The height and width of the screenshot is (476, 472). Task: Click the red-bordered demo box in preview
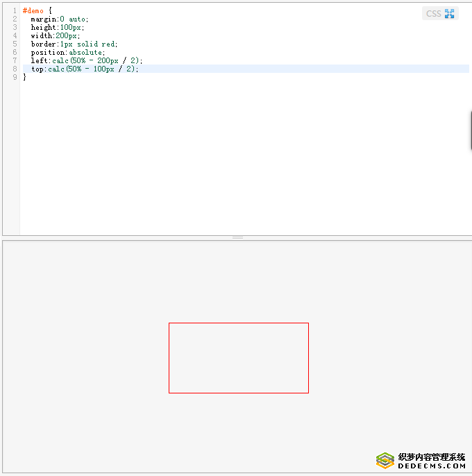click(x=239, y=358)
